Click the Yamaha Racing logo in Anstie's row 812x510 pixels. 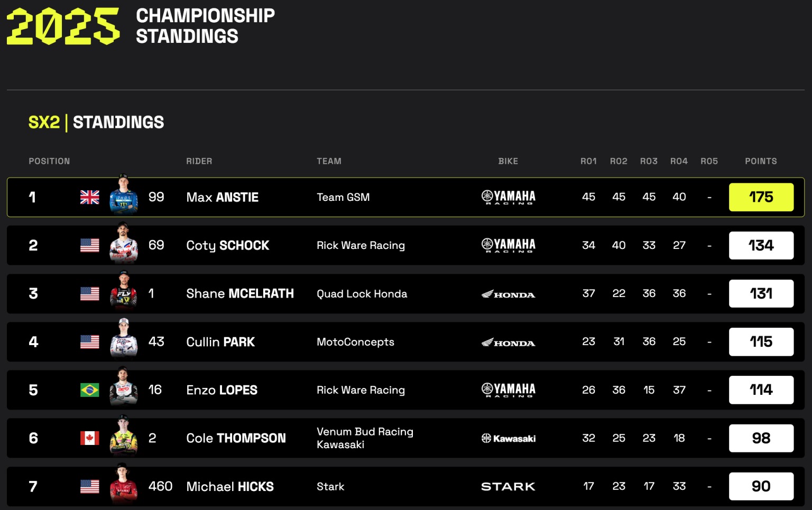pyautogui.click(x=508, y=197)
